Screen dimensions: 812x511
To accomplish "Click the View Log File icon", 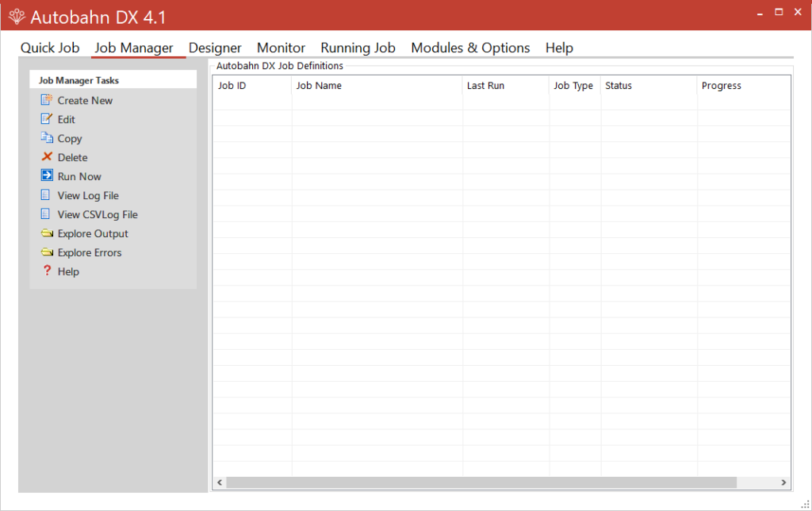I will click(47, 195).
